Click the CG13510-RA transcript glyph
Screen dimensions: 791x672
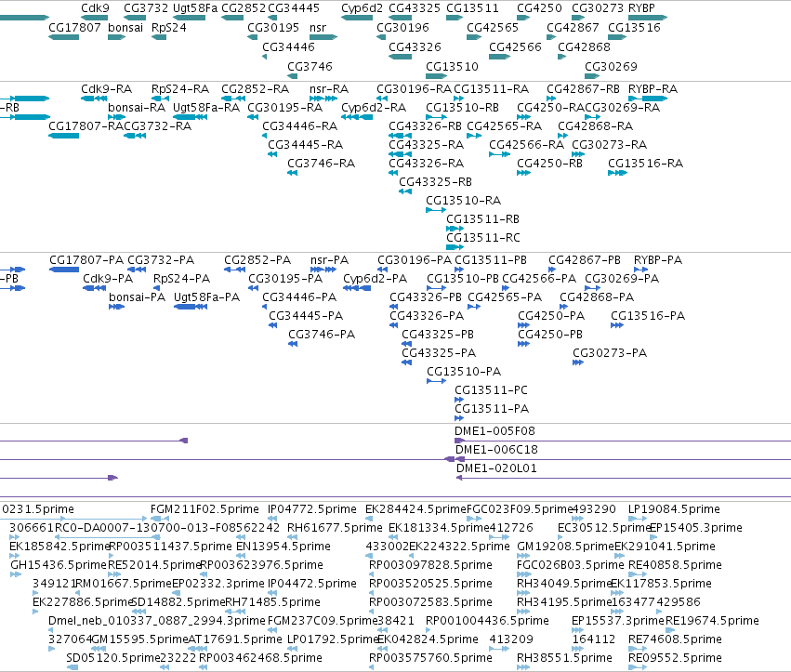436,210
